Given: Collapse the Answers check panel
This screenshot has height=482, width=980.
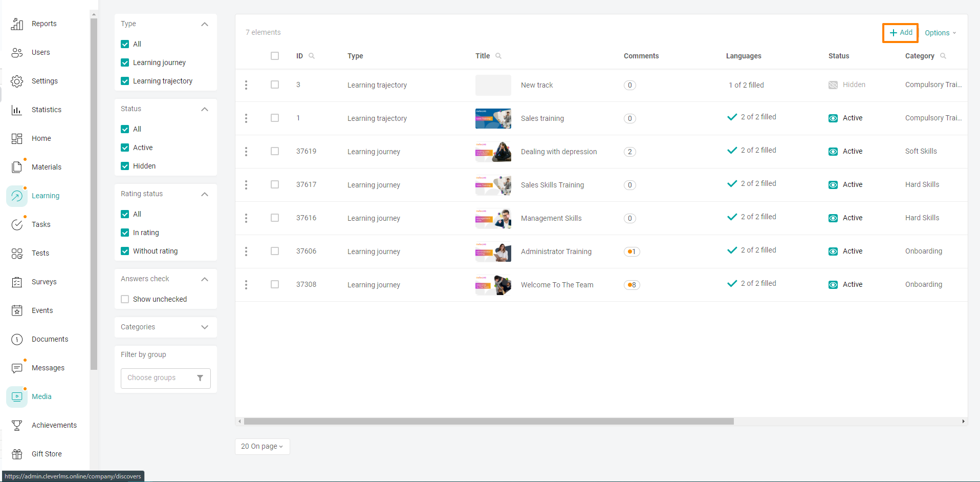Looking at the screenshot, I should (x=205, y=279).
